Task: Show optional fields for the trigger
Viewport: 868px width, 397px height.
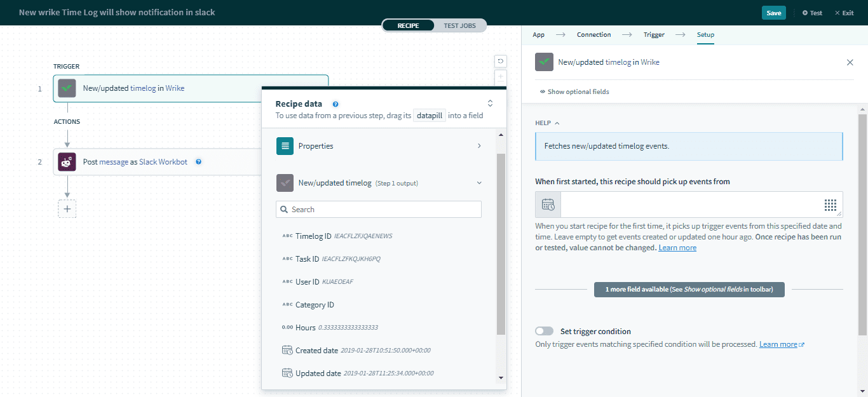Action: (x=574, y=91)
